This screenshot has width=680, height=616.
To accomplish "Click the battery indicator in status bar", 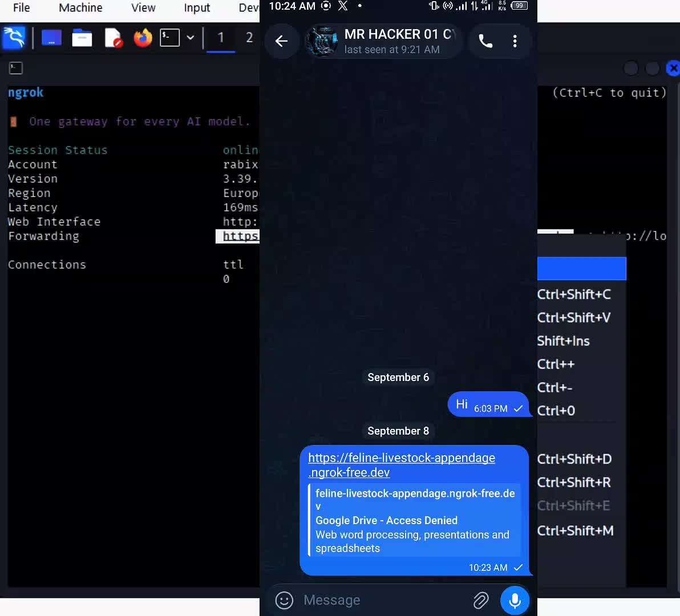I will pyautogui.click(x=519, y=6).
